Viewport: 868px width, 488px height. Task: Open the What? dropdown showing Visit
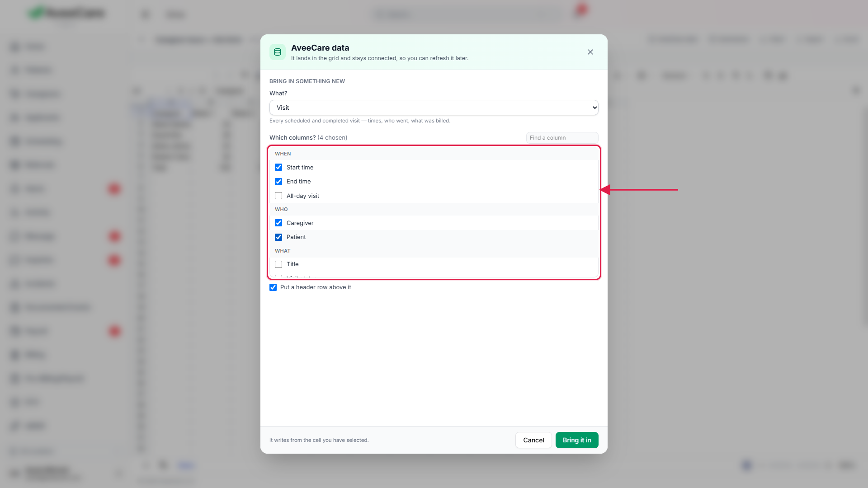434,108
